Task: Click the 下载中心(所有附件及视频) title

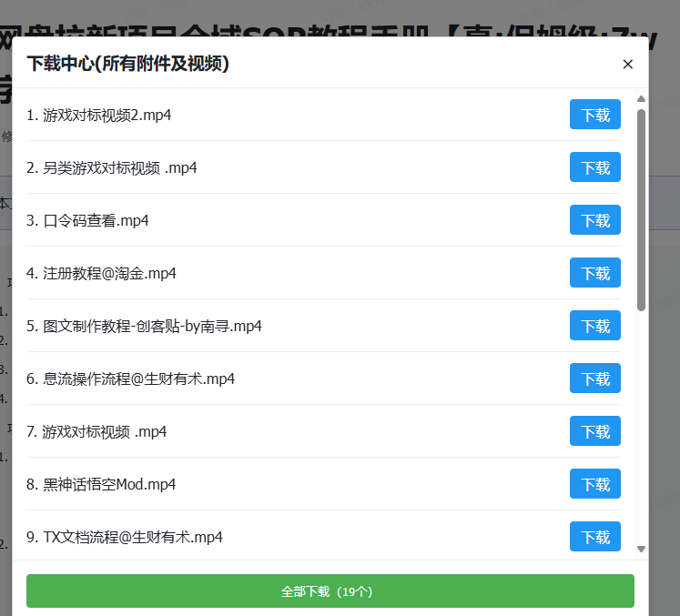Action: point(127,64)
